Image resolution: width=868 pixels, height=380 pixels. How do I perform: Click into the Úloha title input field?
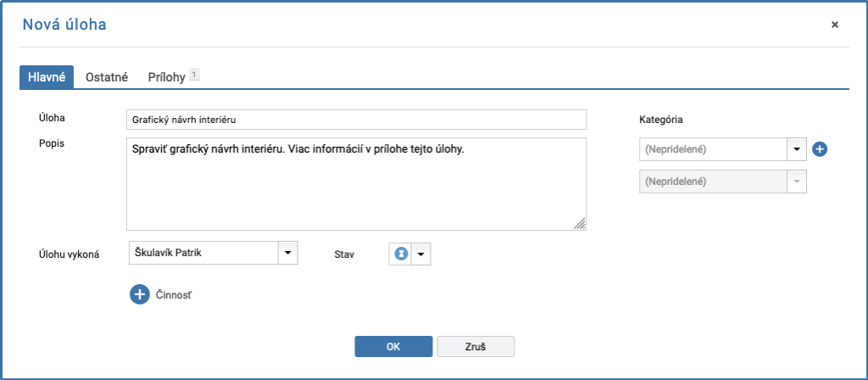[357, 119]
